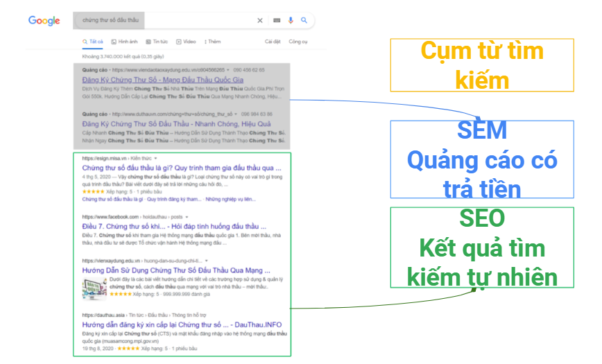Click the thumbnail of vienxaydung result

click(94, 288)
